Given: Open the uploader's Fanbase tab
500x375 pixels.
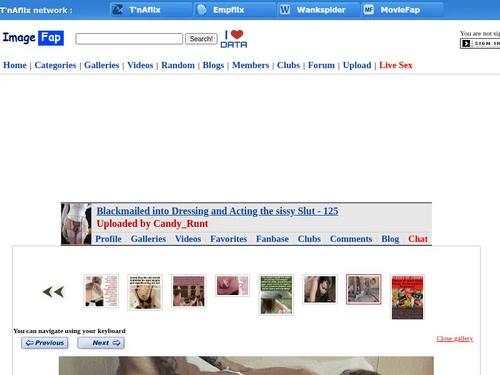Looking at the screenshot, I should (272, 239).
